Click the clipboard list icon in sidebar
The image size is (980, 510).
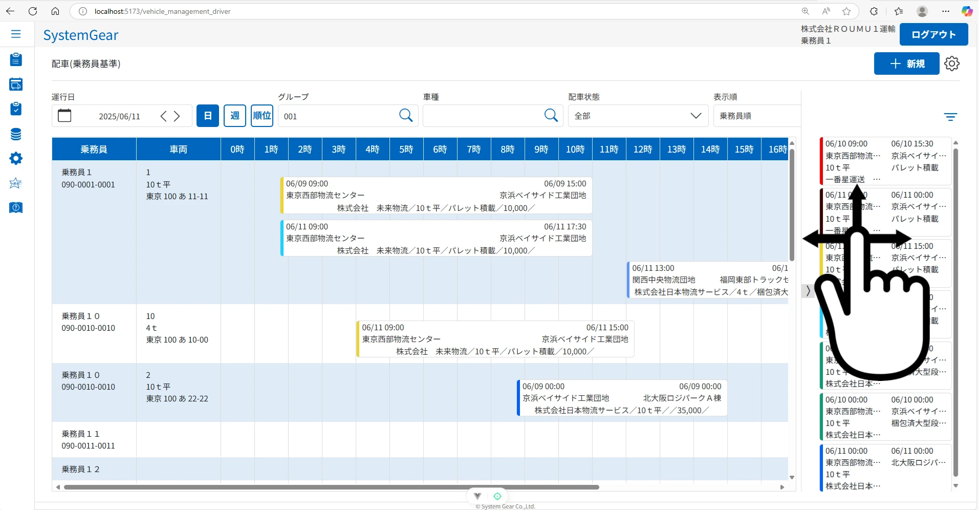(16, 60)
